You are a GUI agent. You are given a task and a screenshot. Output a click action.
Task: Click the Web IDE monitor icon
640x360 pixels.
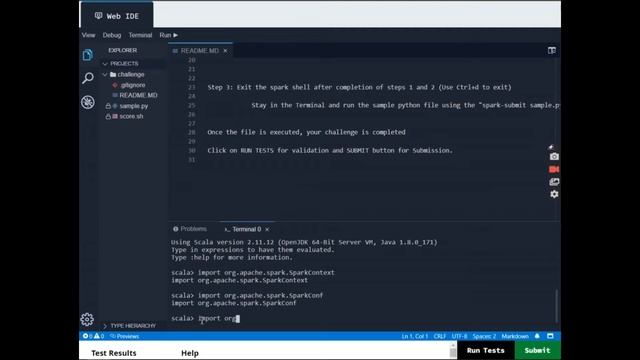[98, 16]
